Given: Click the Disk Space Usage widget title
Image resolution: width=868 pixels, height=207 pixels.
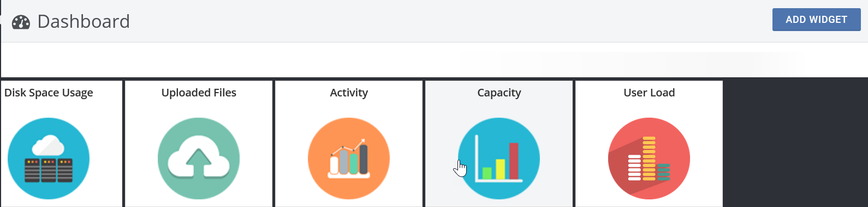Looking at the screenshot, I should (x=49, y=93).
